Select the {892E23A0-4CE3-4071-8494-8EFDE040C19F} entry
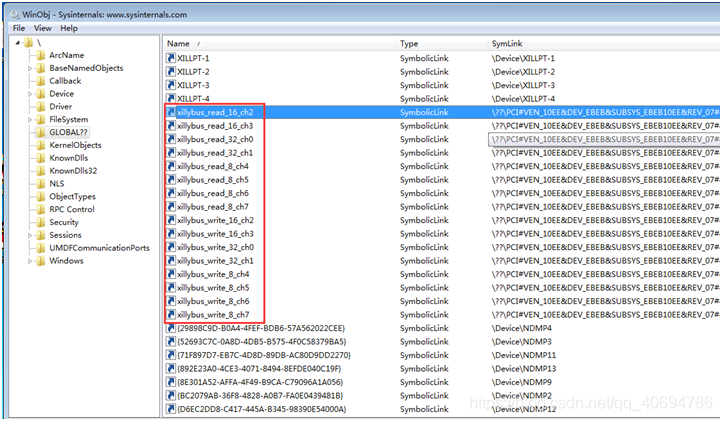 tap(259, 369)
